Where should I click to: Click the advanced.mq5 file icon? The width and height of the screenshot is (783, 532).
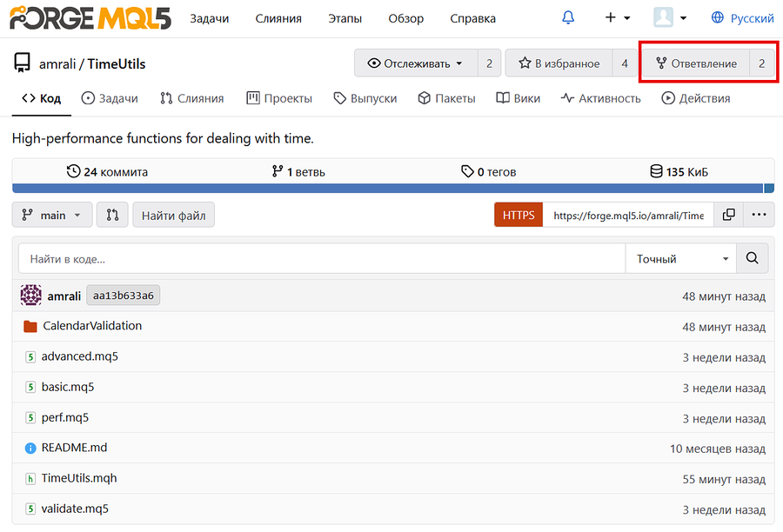30,356
